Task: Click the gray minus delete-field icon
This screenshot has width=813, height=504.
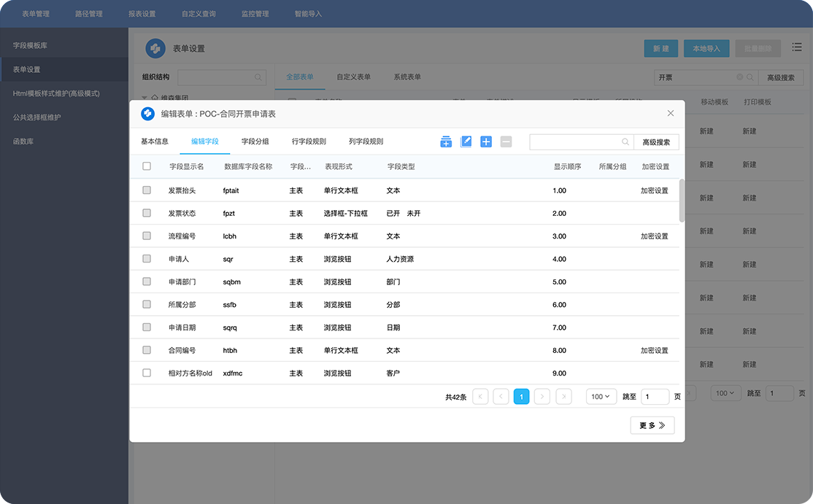Action: point(506,141)
